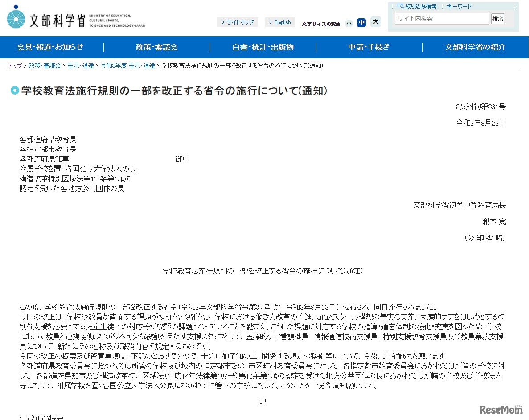Viewport: 529px width, 420px height.
Task: Open the 会見・報道・お知らせ menu
Action: (x=50, y=47)
